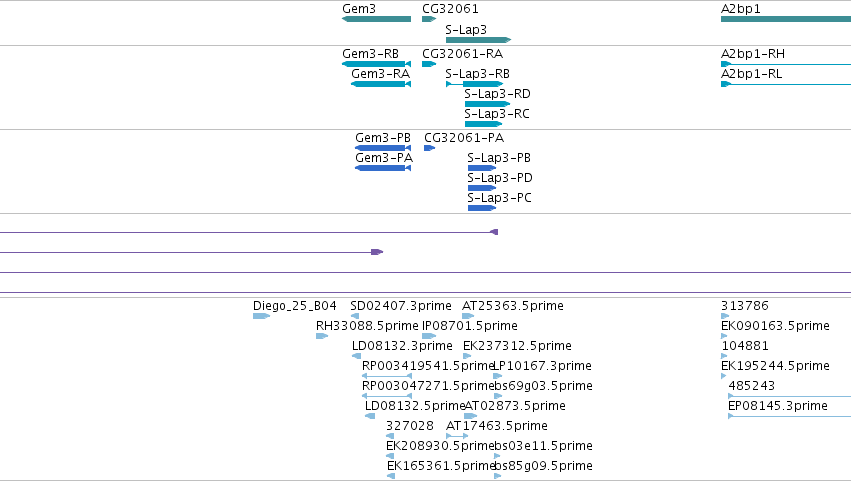The image size is (851, 481).
Task: Select the CG32061-PA protein label
Action: coord(464,138)
